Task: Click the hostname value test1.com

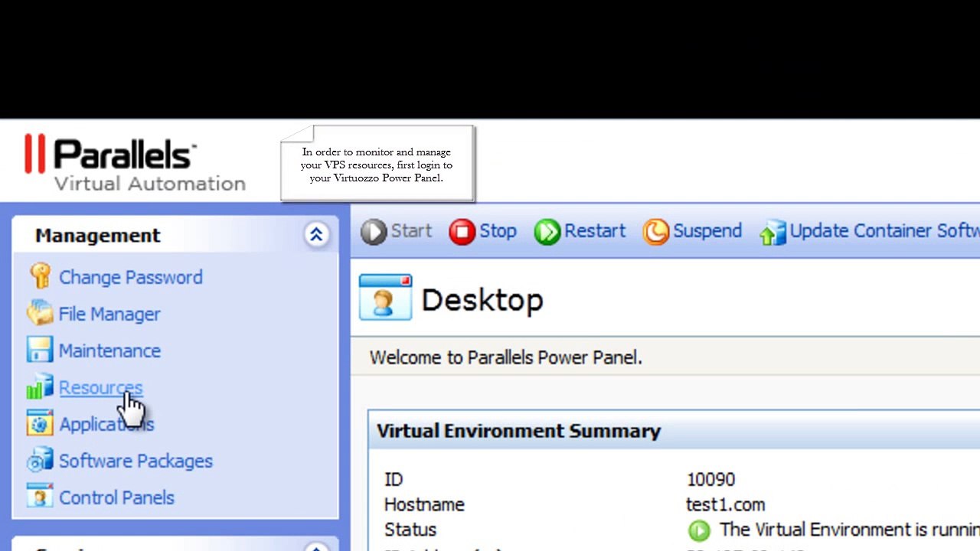Action: tap(725, 504)
